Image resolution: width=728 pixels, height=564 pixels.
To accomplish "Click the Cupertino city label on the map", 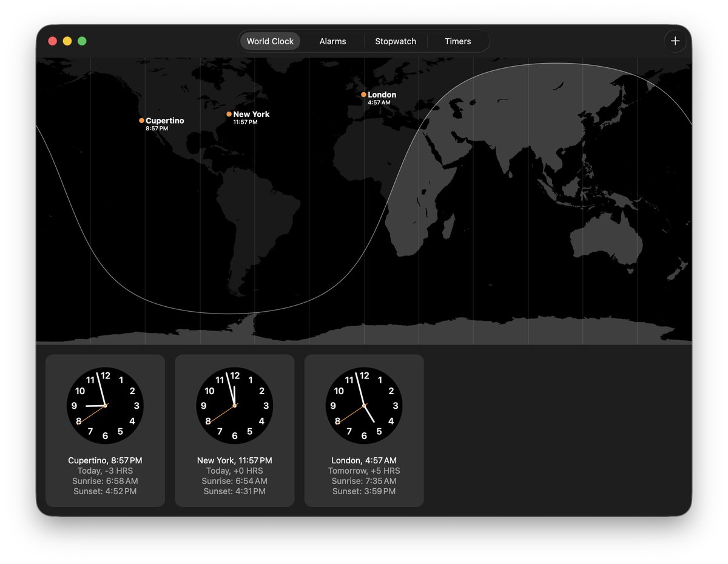I will 164,121.
